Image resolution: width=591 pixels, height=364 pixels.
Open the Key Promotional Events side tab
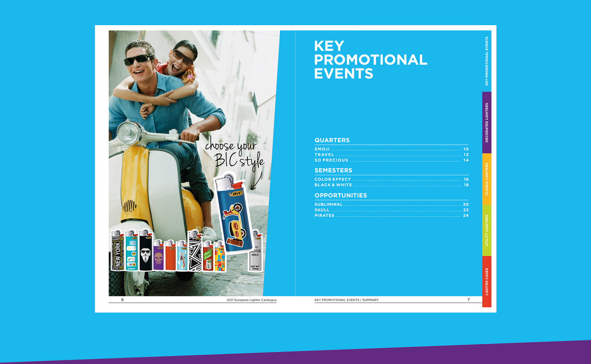487,61
